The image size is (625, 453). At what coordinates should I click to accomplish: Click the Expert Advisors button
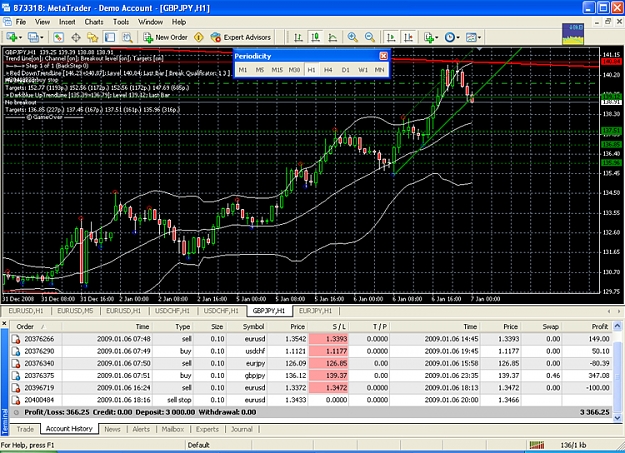pyautogui.click(x=241, y=37)
